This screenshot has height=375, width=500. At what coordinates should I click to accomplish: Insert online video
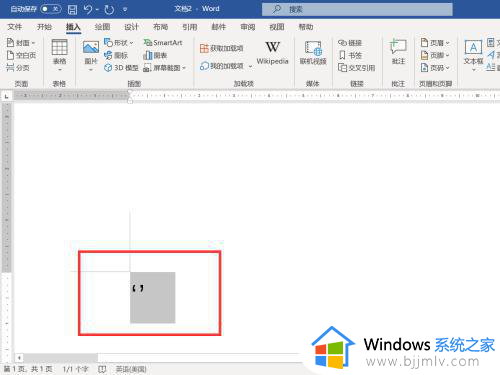[x=313, y=53]
